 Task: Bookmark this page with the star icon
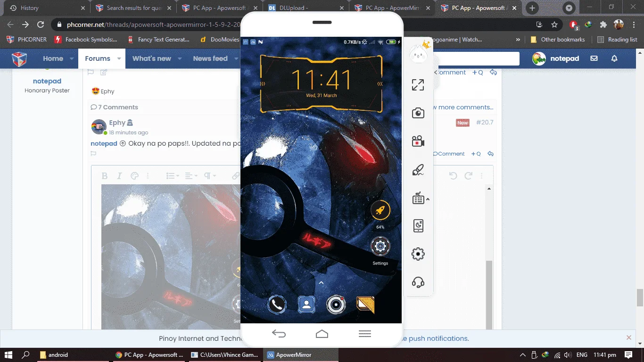(554, 25)
